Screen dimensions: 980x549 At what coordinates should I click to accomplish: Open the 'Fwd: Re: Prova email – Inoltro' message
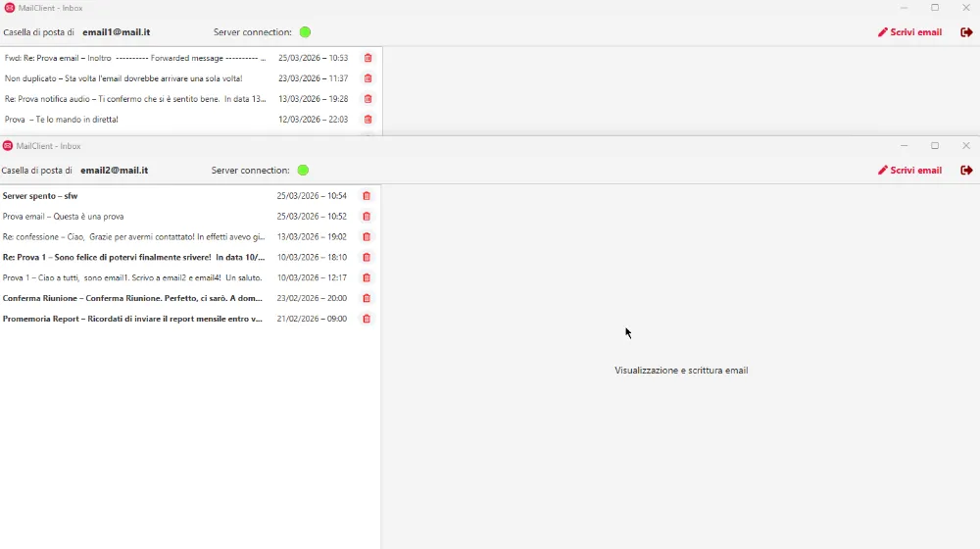pyautogui.click(x=191, y=58)
